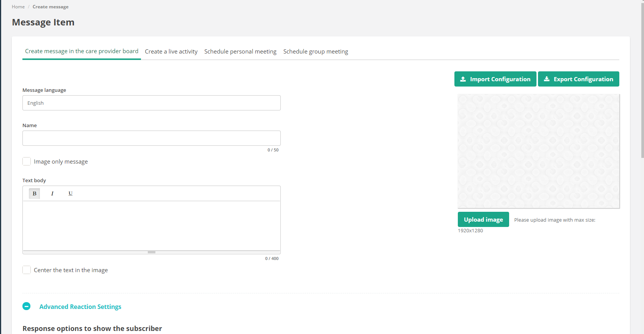Click the minus icon beside Advanced Reaction Settings

(x=26, y=306)
